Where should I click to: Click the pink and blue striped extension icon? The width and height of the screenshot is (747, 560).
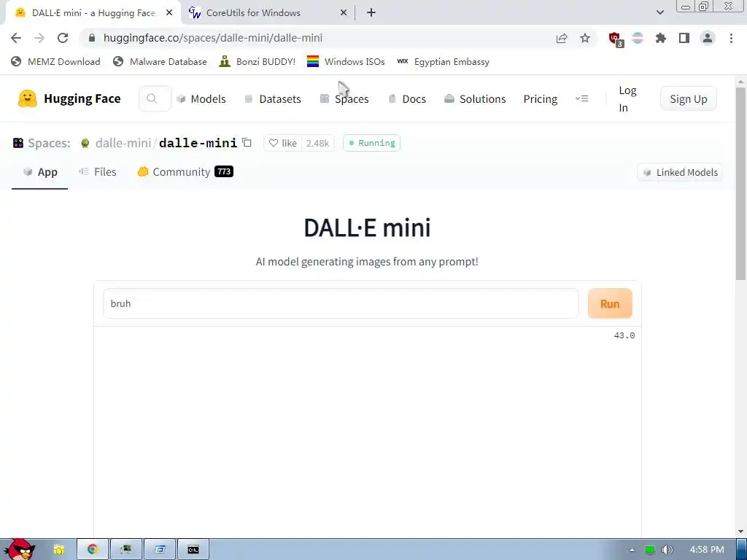click(x=638, y=38)
